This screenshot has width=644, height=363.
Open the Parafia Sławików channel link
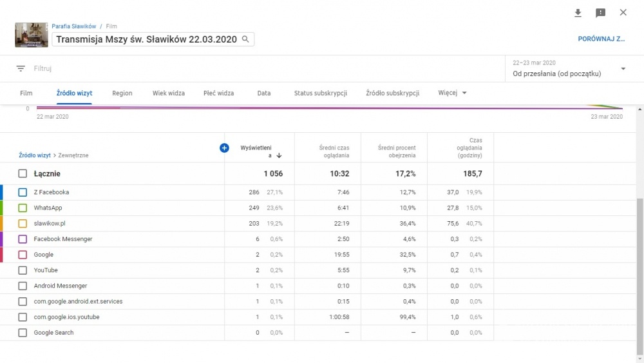click(x=74, y=26)
